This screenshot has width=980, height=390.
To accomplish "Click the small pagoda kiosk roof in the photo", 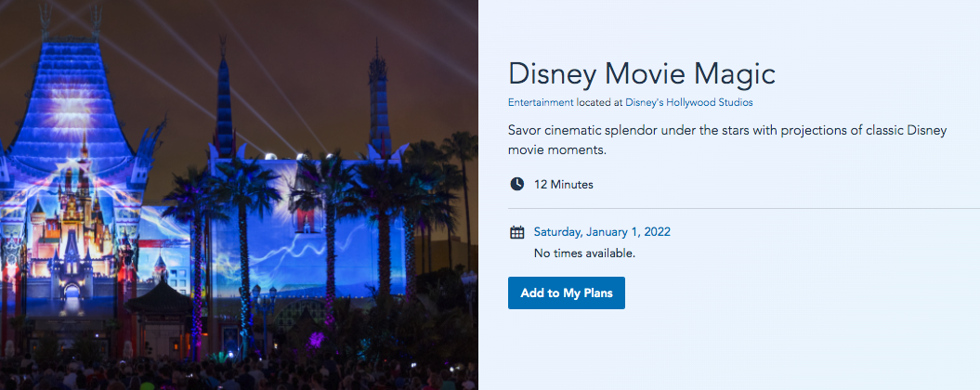I will (x=160, y=297).
